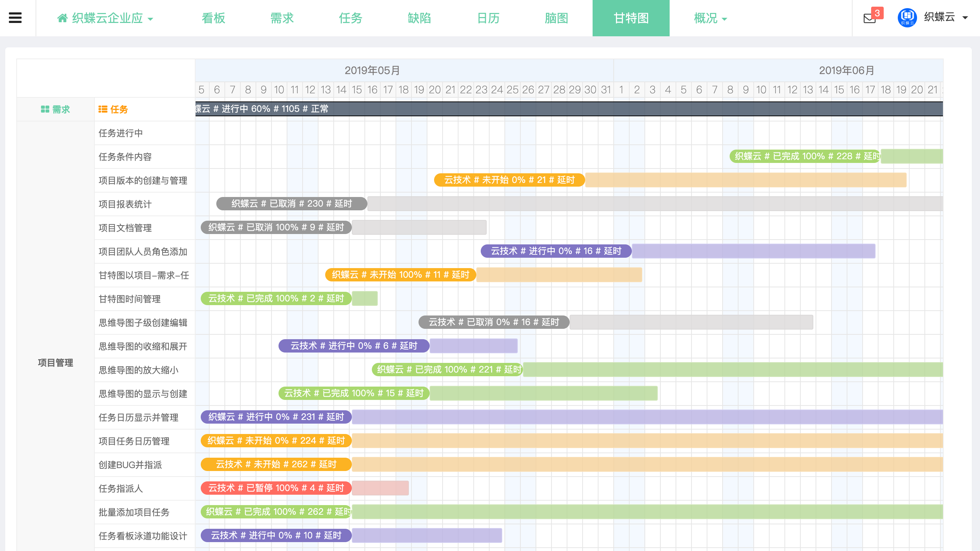
Task: Switch to the 缺陷 tab
Action: [419, 18]
